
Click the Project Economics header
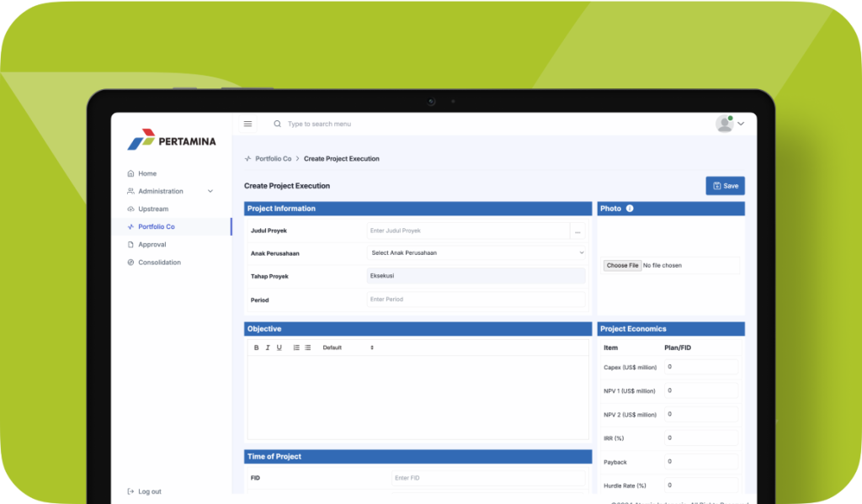pyautogui.click(x=671, y=329)
